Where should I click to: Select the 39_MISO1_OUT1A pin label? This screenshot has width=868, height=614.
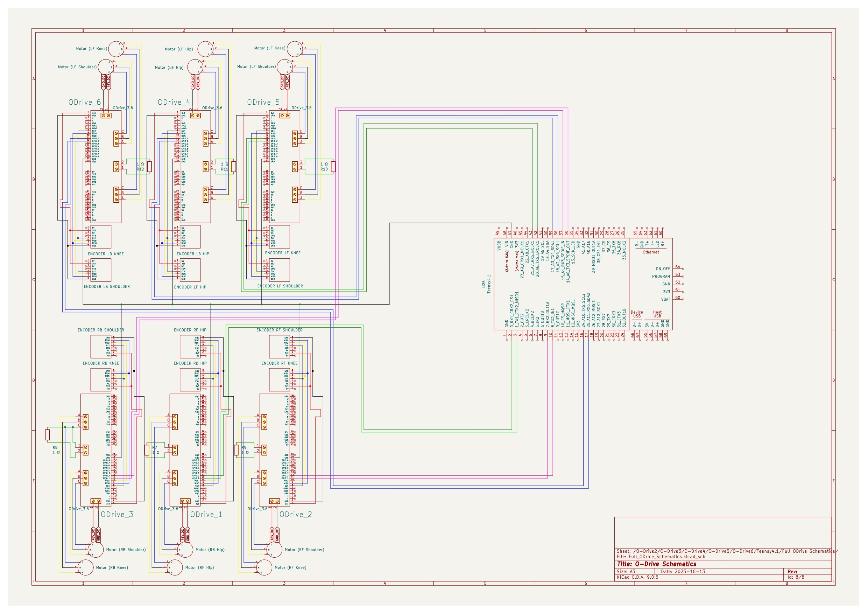click(594, 257)
